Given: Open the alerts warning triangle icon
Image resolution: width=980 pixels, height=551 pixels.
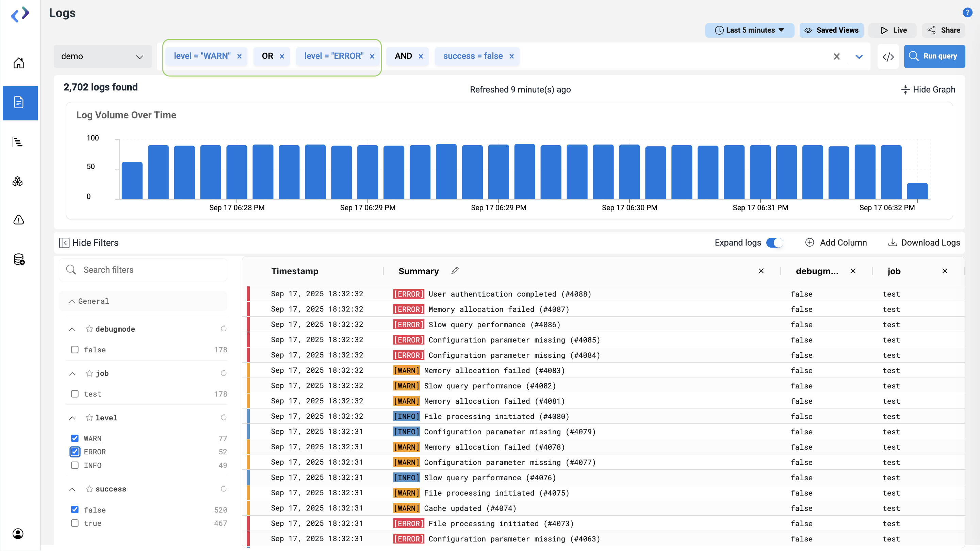Looking at the screenshot, I should click(19, 220).
